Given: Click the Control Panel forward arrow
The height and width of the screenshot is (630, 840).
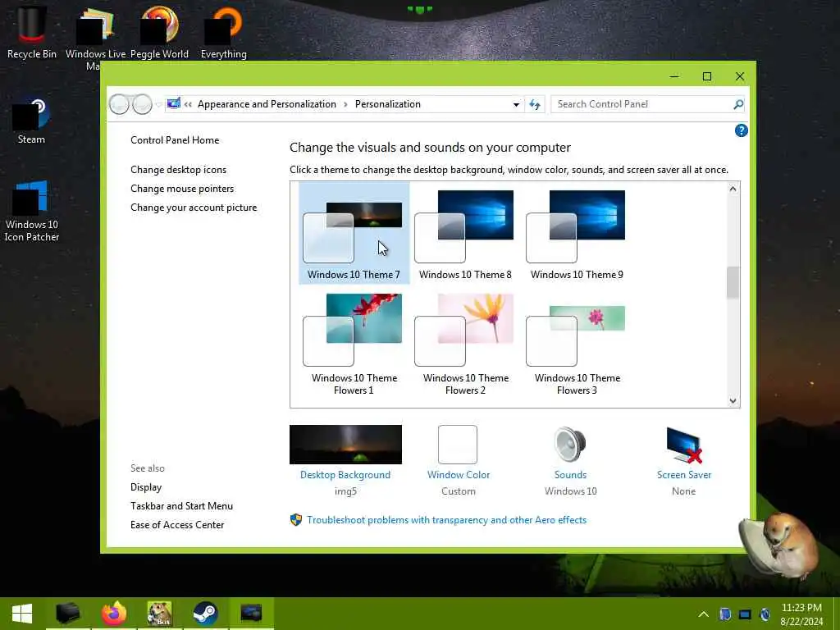Looking at the screenshot, I should coord(142,104).
